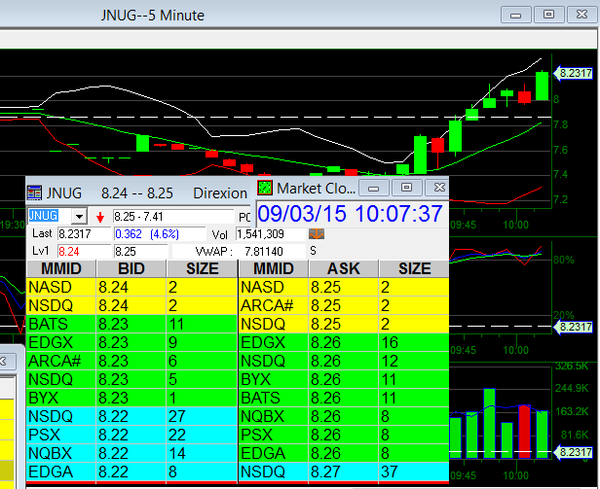Click the ask-side SIZE column header

point(412,269)
